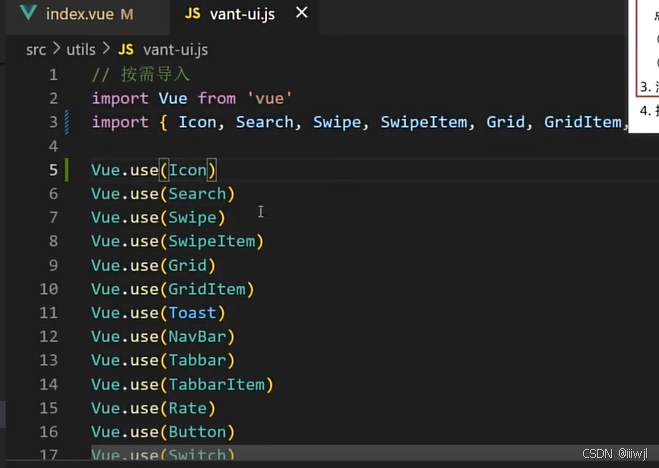Click the Vue.use(TabbarItem) line
659x468 pixels.
click(x=182, y=384)
